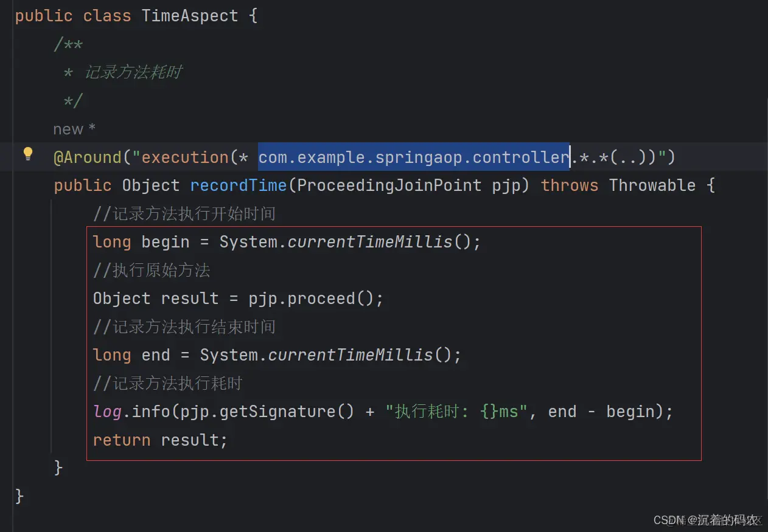Click the ProceedingJoinPoint parameter type

click(x=389, y=185)
